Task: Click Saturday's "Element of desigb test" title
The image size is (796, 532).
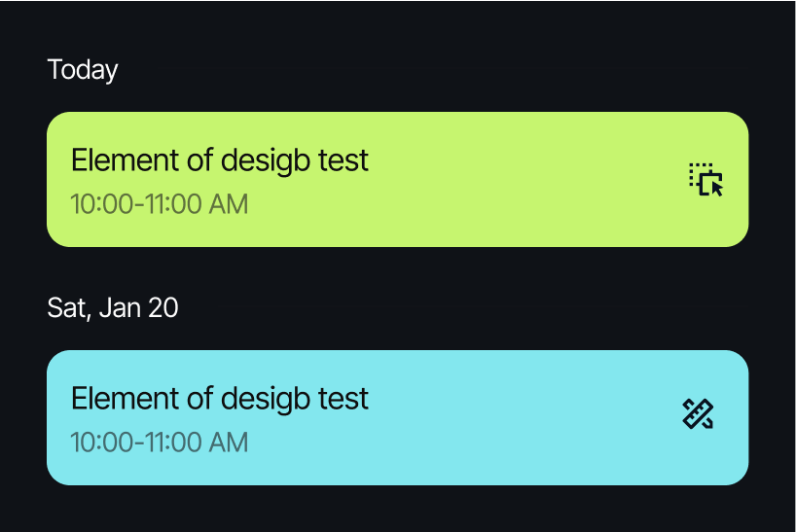Action: 220,398
